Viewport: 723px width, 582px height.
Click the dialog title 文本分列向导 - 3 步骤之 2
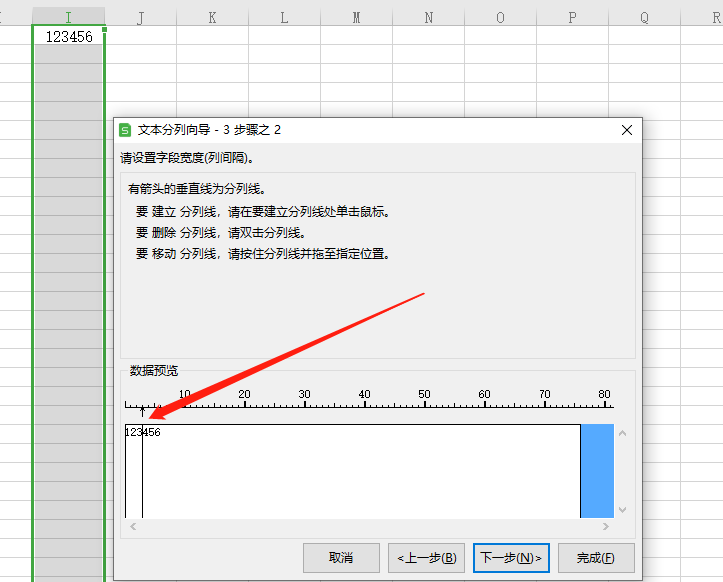tap(209, 130)
